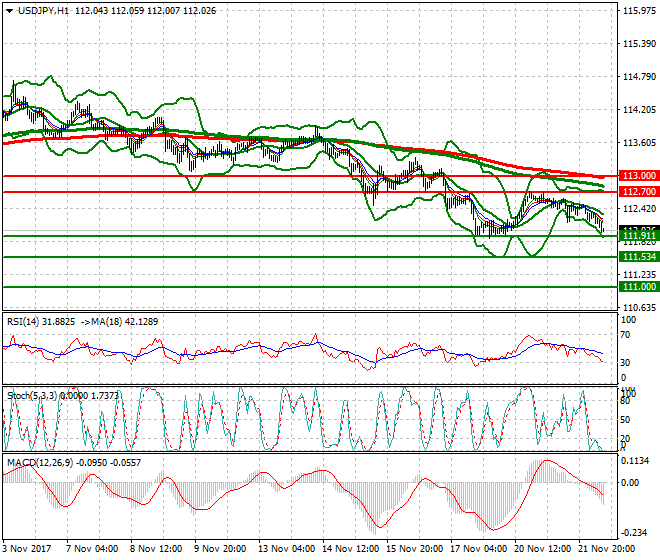Select the RSI(14) 31.8825 indicator label
Image resolution: width=660 pixels, height=560 pixels.
pyautogui.click(x=41, y=322)
